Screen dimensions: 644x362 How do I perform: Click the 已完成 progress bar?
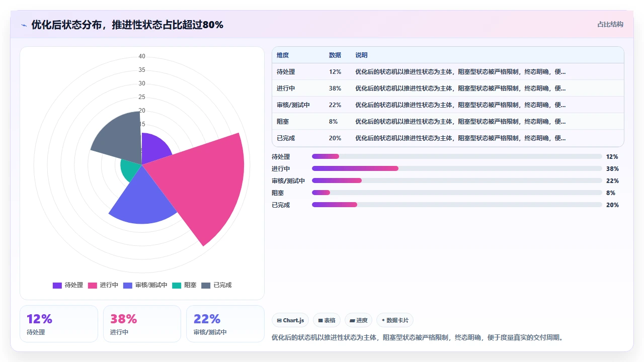click(x=457, y=205)
